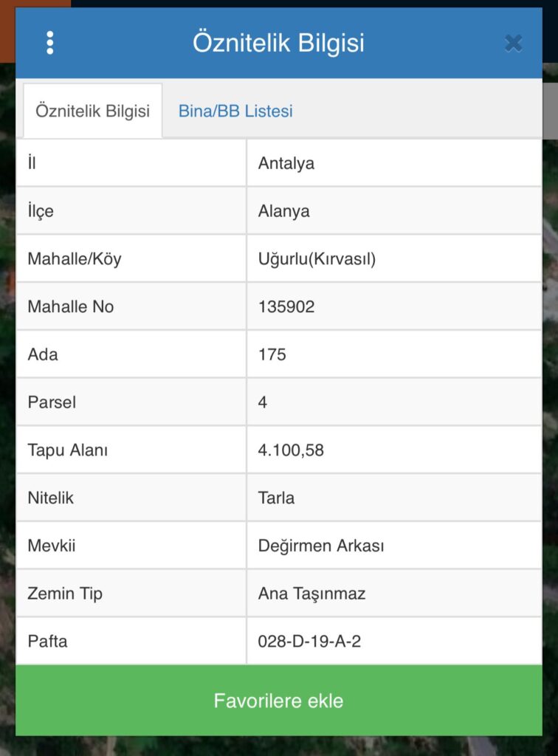Click the Mahalle/Köy row label
Viewport: 558px width, 756px height.
coord(75,259)
